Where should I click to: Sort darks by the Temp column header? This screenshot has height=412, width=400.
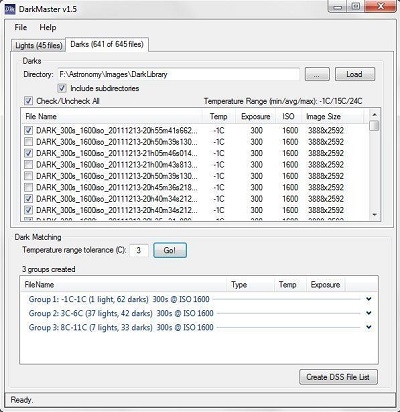coord(218,116)
